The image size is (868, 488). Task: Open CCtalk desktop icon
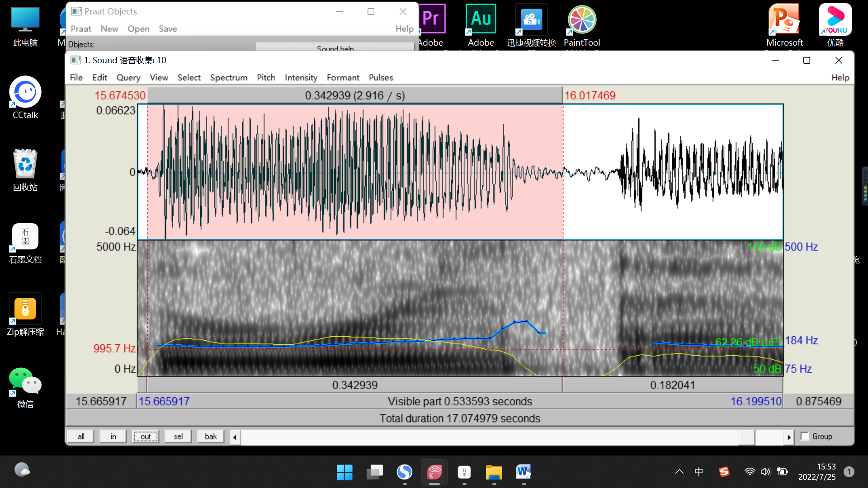25,98
